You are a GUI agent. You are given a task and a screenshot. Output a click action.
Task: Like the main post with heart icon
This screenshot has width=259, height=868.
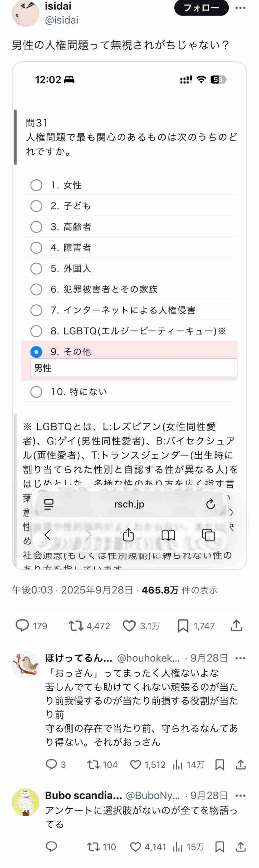tap(129, 626)
